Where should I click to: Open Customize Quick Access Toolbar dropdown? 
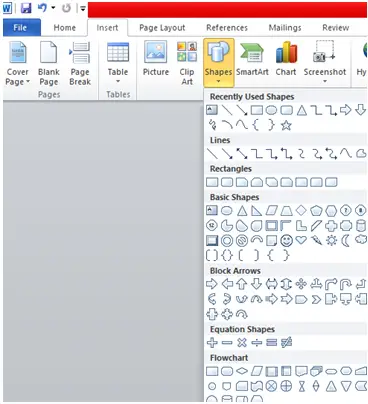click(82, 8)
